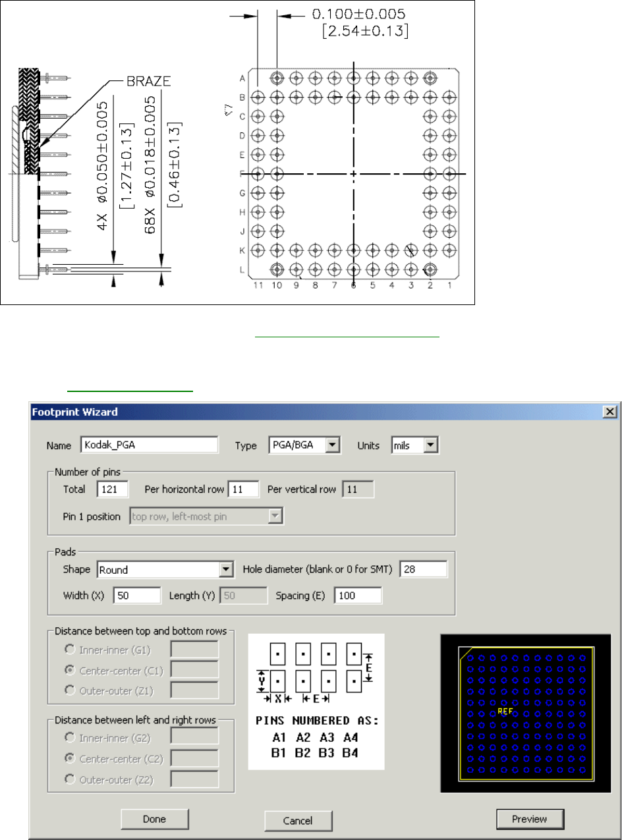Edit the Name field containing Kodak_PGA
Viewport: 622px width, 840px height.
tap(149, 445)
